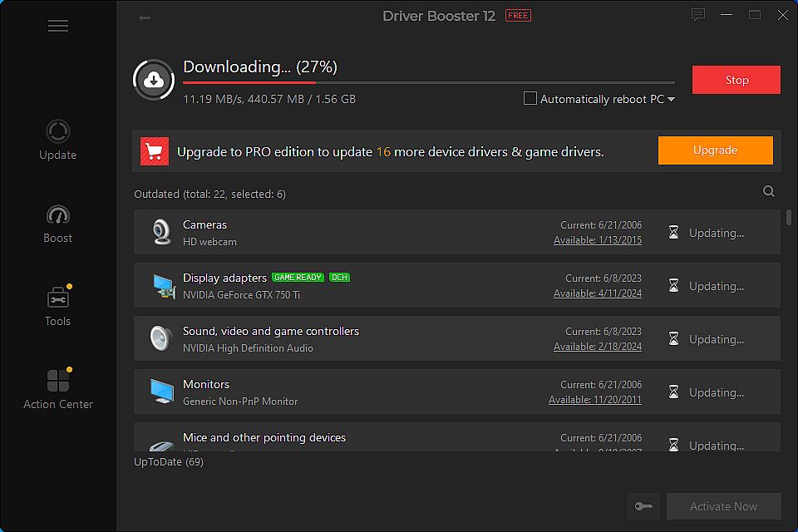Select the Outdated total 22 section header

209,194
